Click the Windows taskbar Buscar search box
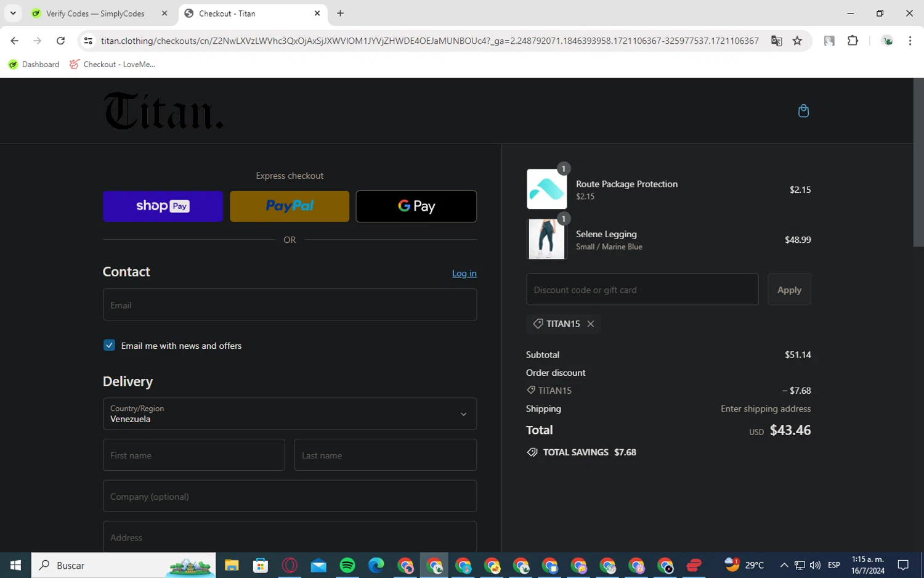 [124, 565]
